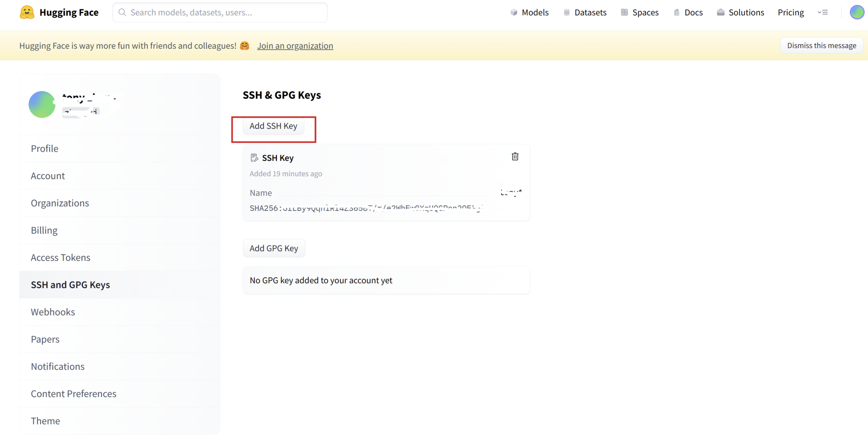Click the search magnifier icon

click(x=122, y=12)
